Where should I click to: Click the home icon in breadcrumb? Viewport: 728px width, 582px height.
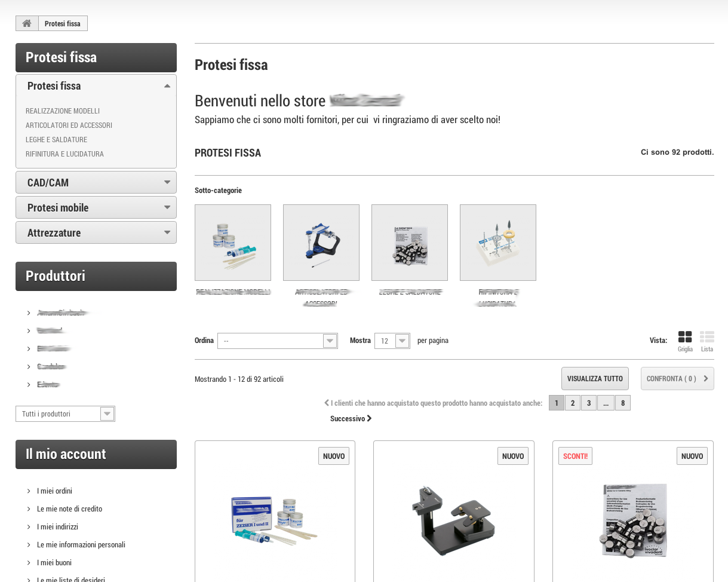click(27, 23)
